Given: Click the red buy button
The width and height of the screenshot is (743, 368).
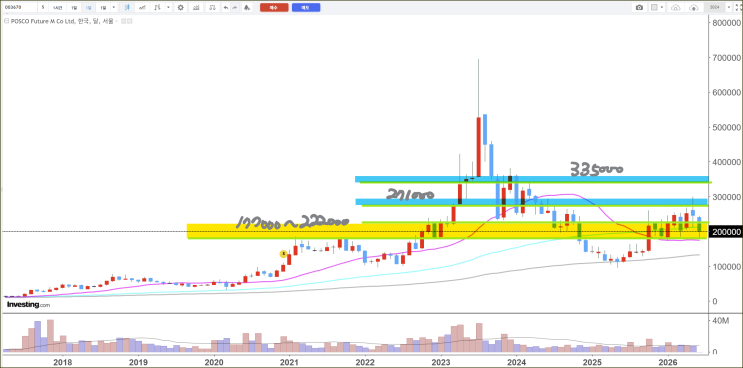Looking at the screenshot, I should coord(274,8).
